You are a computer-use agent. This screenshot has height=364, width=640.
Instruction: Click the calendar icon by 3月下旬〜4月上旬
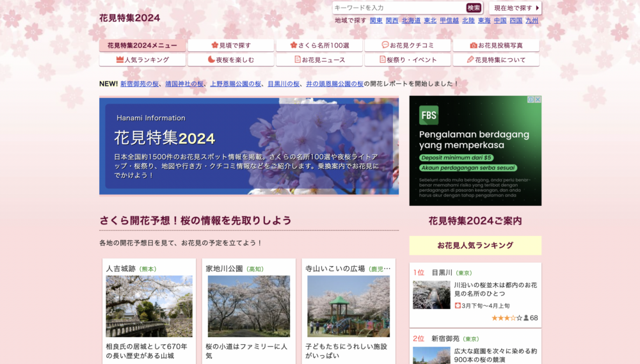tap(458, 305)
